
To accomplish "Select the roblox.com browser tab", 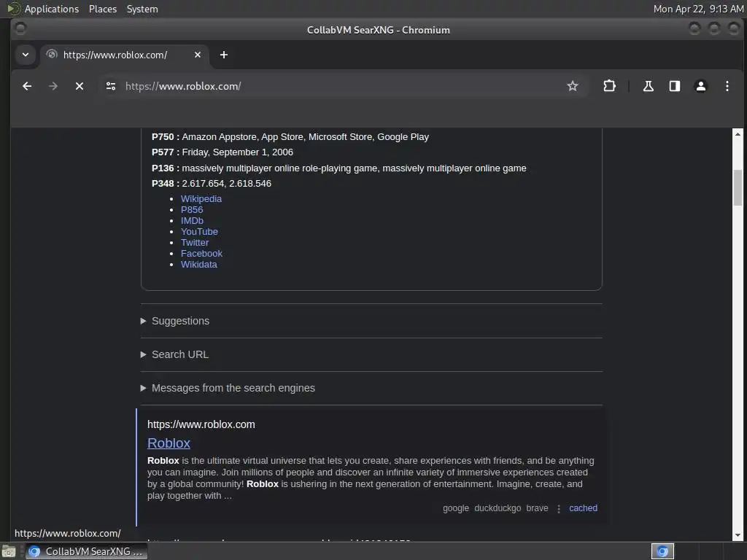I will click(x=124, y=55).
